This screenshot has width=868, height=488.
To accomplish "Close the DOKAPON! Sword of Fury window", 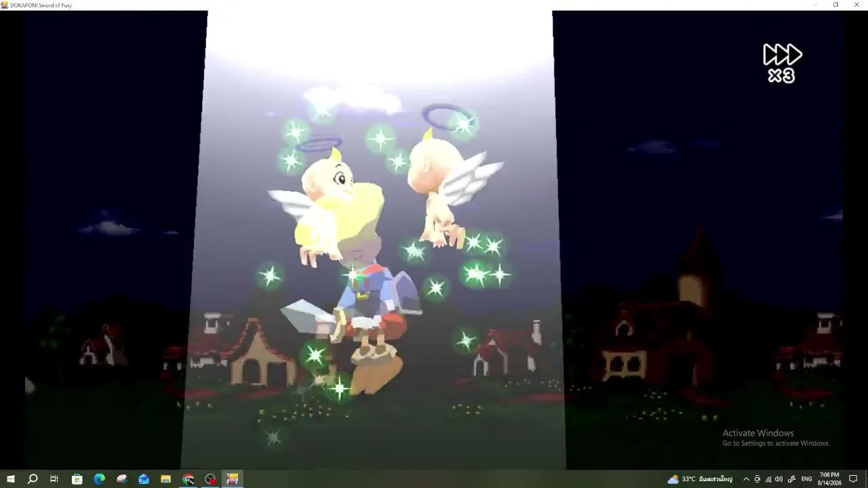I will pyautogui.click(x=856, y=5).
